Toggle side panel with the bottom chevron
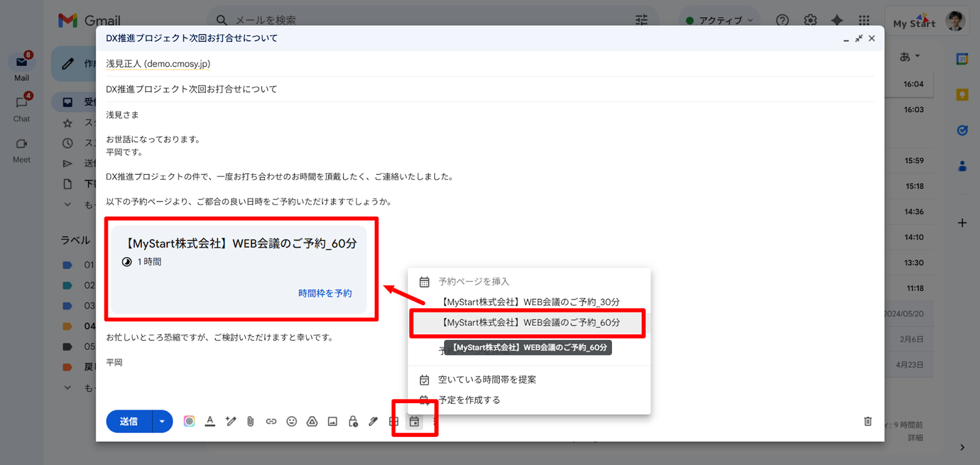The image size is (980, 465). [962, 448]
